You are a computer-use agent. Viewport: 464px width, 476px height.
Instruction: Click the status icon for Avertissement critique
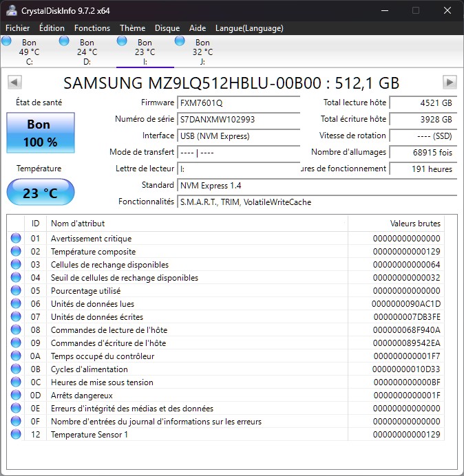(16, 239)
